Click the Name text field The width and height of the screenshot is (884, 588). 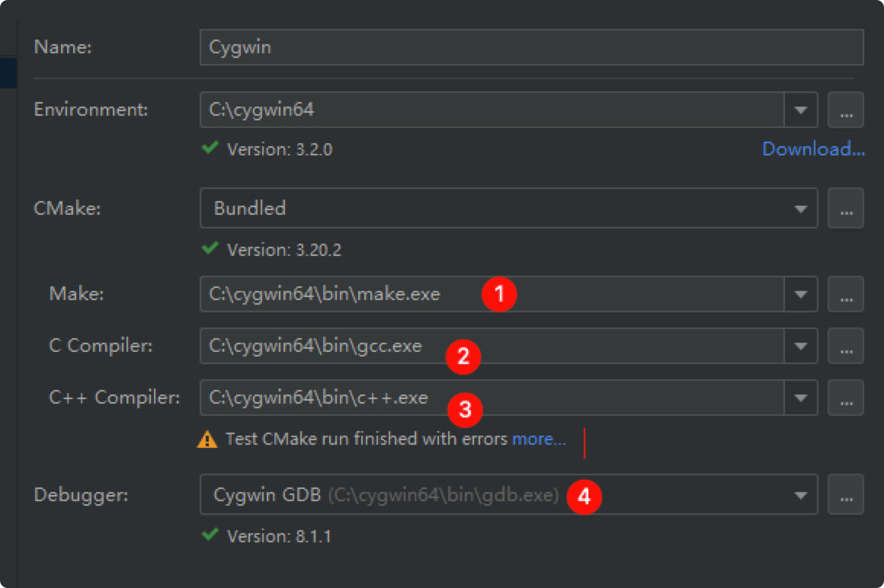point(530,47)
